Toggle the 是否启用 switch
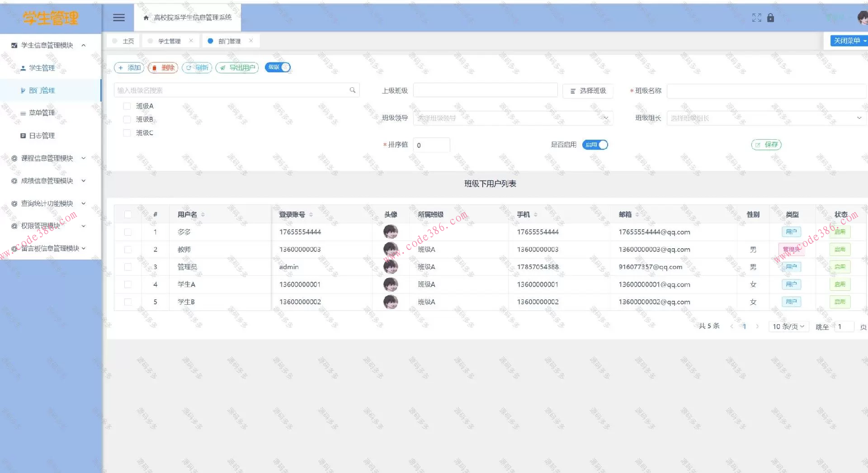Screen dimensions: 868x473 coord(595,145)
